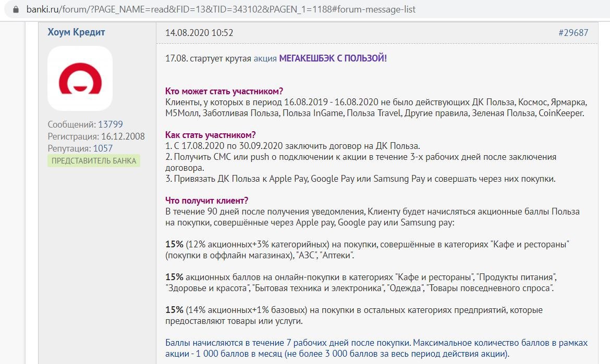Click the text about клиенты в период 16.08.2019 - 16.08.2020
Viewport: 610px width, 364px height.
pyautogui.click(x=376, y=108)
